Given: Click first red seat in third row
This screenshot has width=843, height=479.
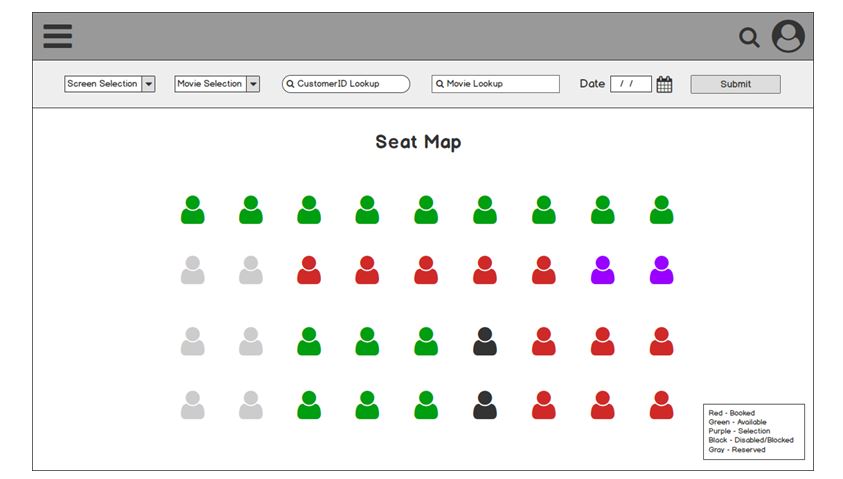Looking at the screenshot, I should 544,341.
